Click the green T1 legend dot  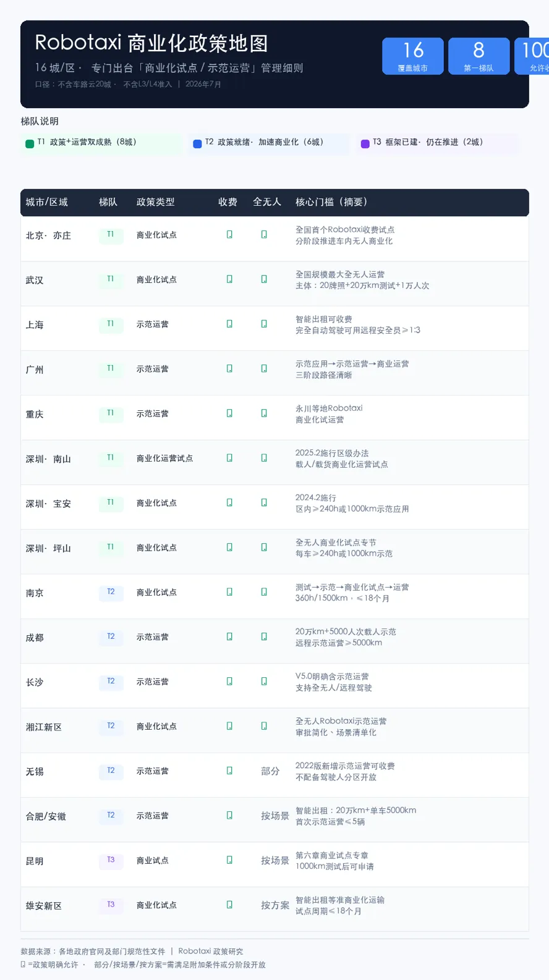tap(30, 144)
